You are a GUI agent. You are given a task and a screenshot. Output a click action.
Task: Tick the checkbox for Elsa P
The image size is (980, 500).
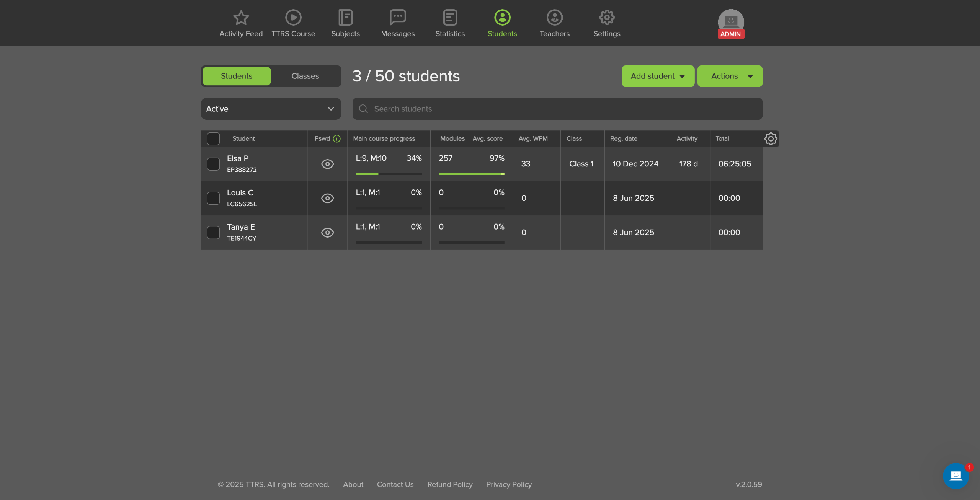(213, 164)
